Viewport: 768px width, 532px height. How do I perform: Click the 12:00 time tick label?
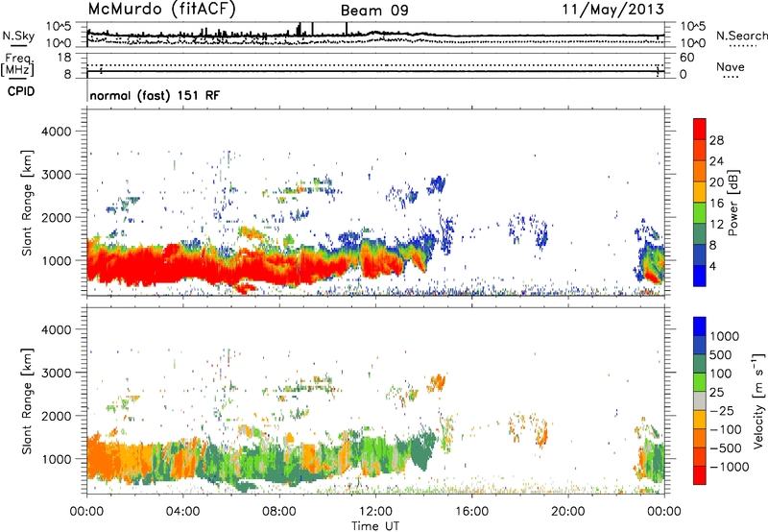[375, 512]
